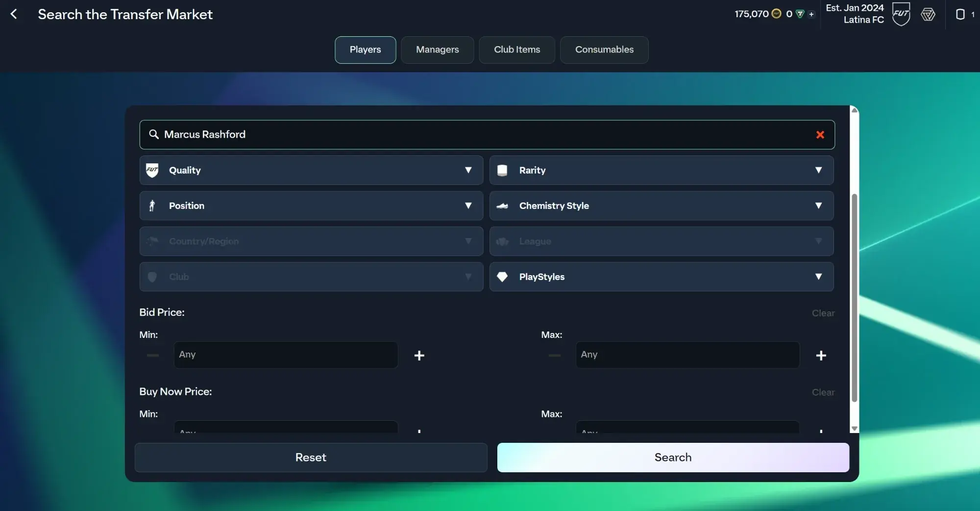Go back with the top-left arrow

tap(14, 14)
